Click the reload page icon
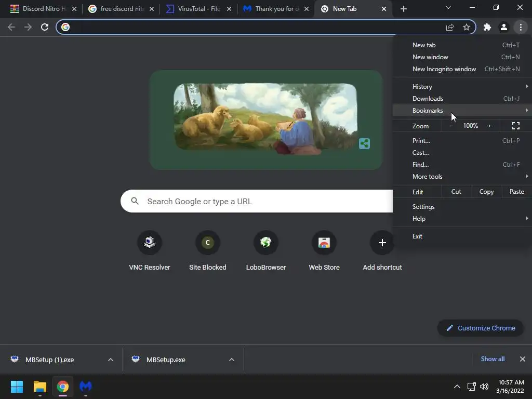Screen dimensions: 532x399 (45, 27)
